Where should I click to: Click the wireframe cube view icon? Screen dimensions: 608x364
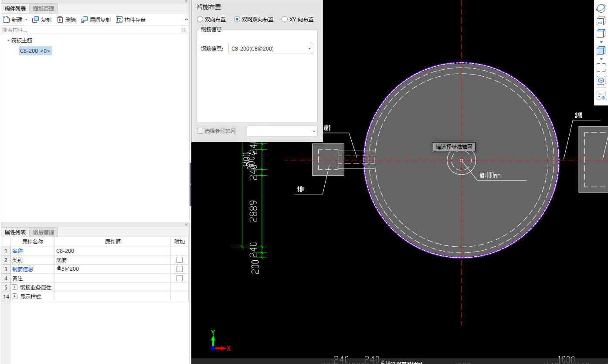(x=601, y=34)
